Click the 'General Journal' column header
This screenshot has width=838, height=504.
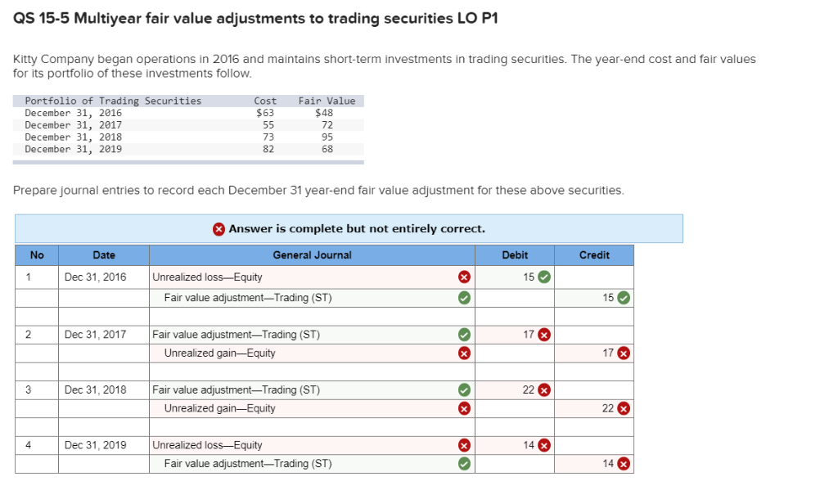tap(312, 255)
